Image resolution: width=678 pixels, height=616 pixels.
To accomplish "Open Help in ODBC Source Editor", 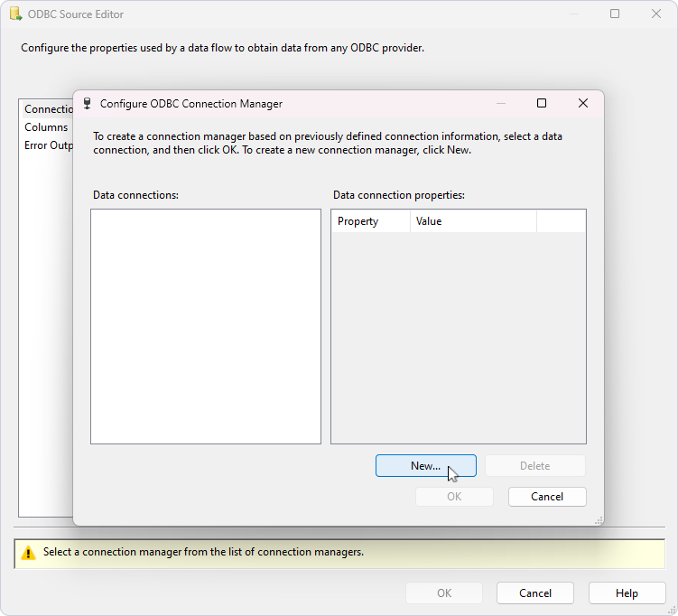I will [x=627, y=593].
